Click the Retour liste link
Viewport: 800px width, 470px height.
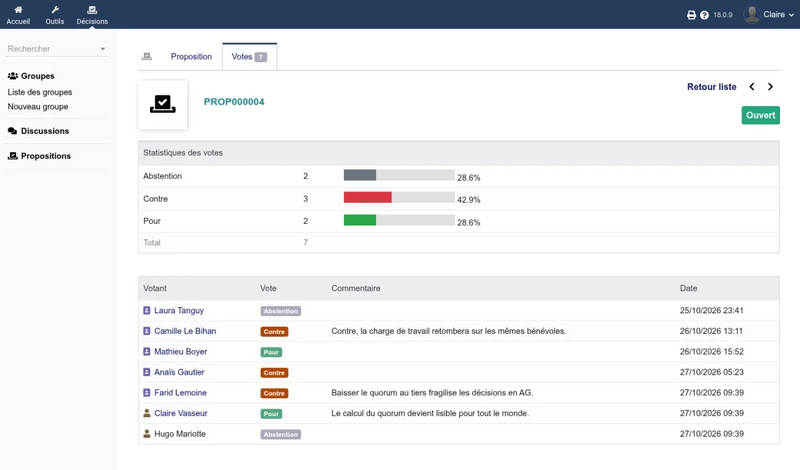[x=712, y=87]
